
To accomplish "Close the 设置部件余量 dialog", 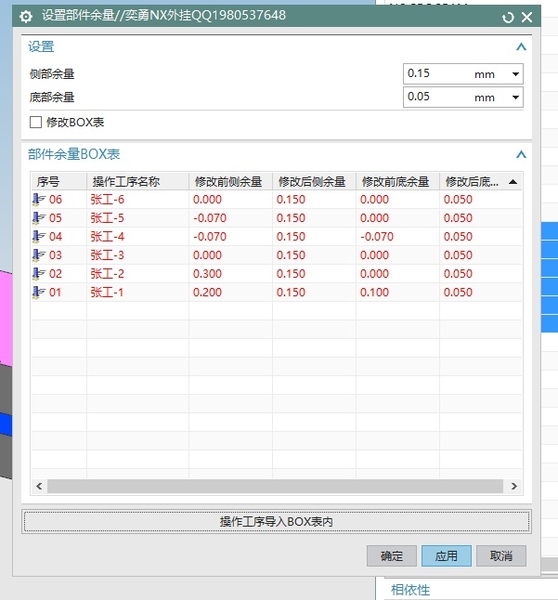I will 527,17.
